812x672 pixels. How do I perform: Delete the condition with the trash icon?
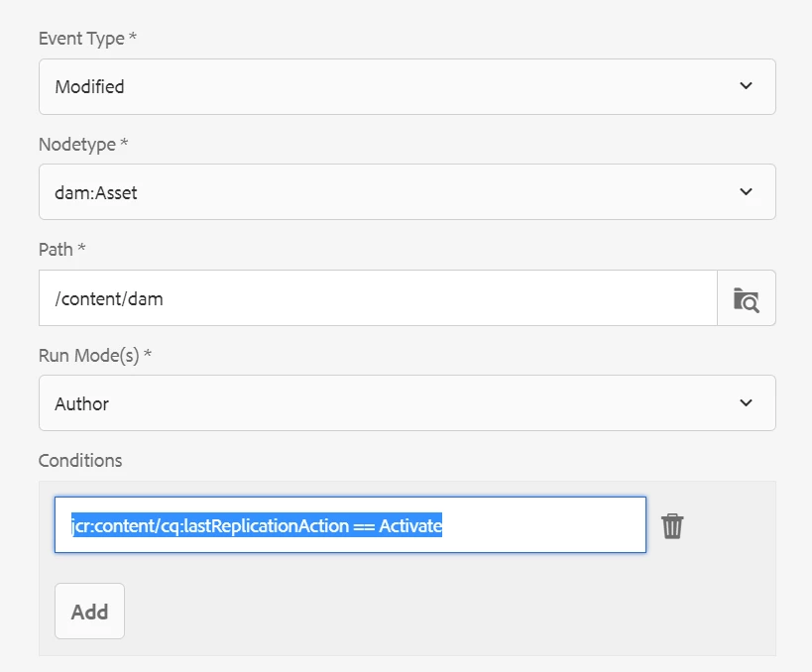tap(672, 525)
